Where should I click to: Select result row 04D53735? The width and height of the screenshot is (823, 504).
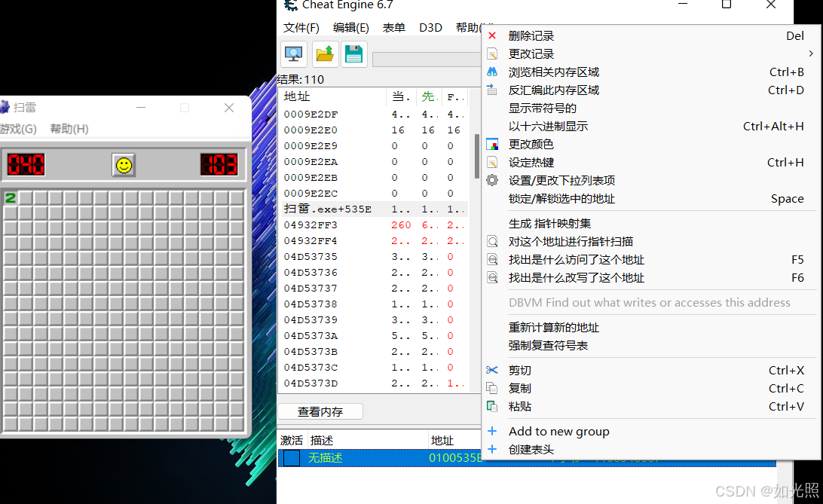[x=375, y=256]
